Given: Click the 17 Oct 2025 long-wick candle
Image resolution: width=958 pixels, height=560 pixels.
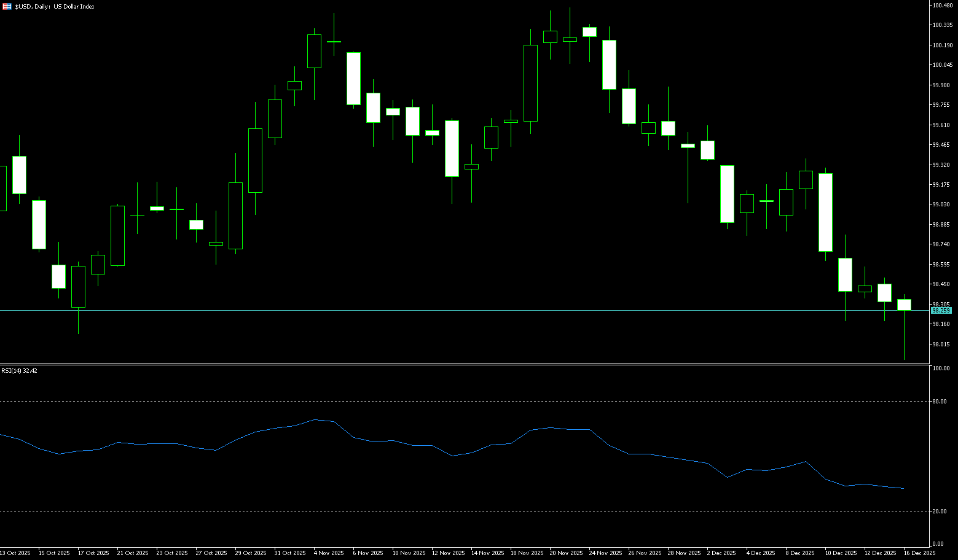Looking at the screenshot, I should click(78, 287).
